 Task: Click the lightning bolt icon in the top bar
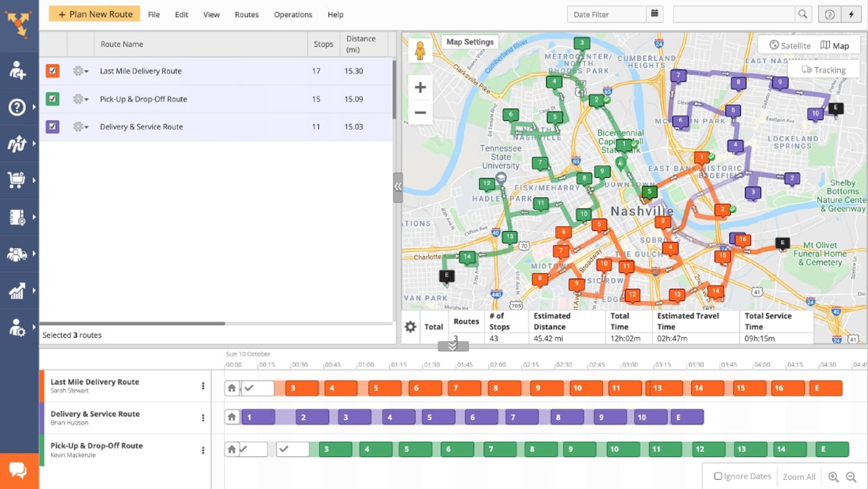[851, 14]
